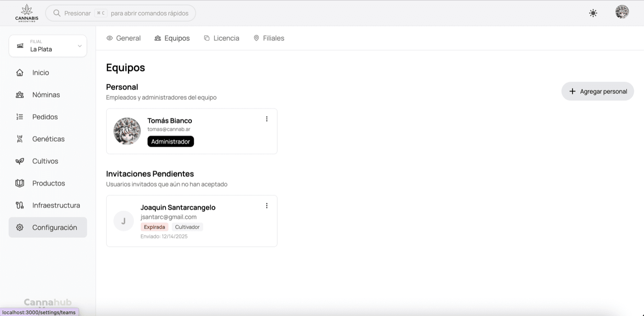Click the quick commands search field
The height and width of the screenshot is (316, 644).
coord(121,13)
